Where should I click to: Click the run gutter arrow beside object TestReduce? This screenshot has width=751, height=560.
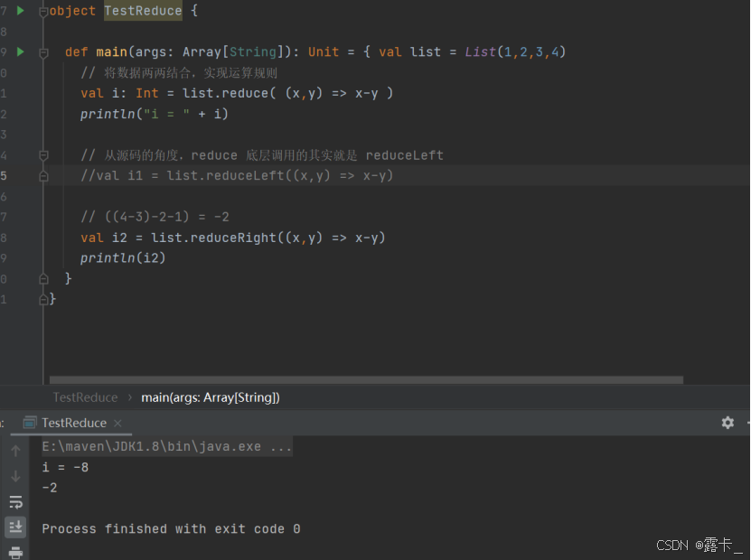point(21,10)
